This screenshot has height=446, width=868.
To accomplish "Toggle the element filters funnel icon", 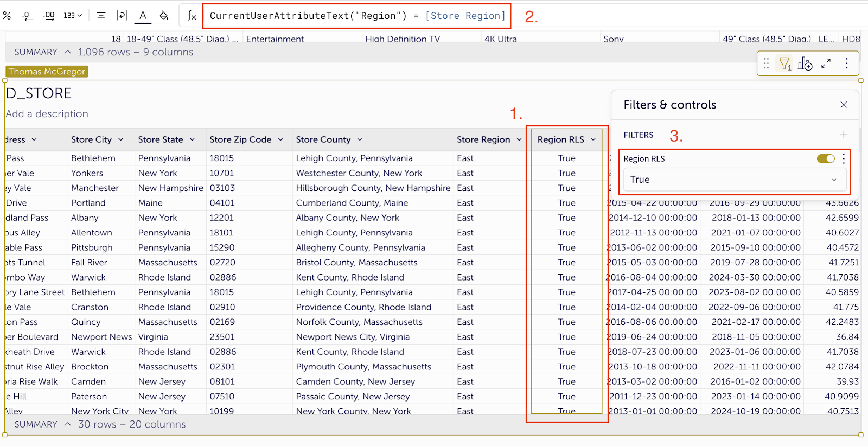I will point(785,64).
